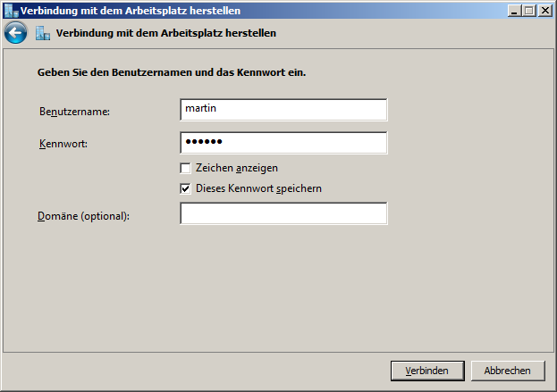Click the title bar's network connection icon
Image resolution: width=557 pixels, height=392 pixels.
pyautogui.click(x=11, y=11)
